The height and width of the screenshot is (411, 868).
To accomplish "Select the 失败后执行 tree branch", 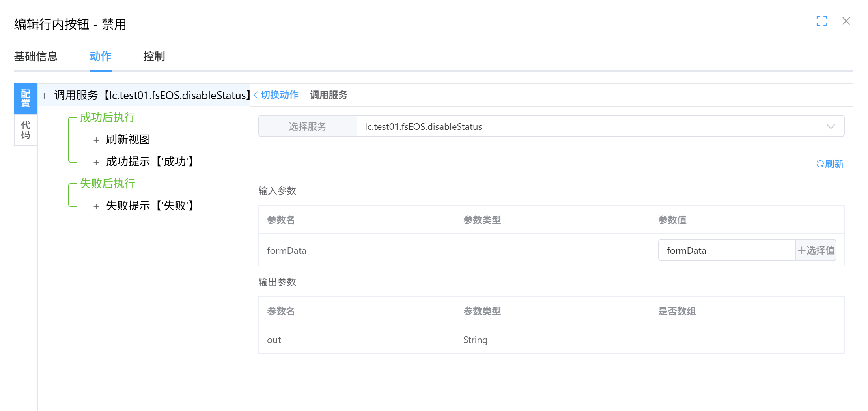I will coord(107,184).
